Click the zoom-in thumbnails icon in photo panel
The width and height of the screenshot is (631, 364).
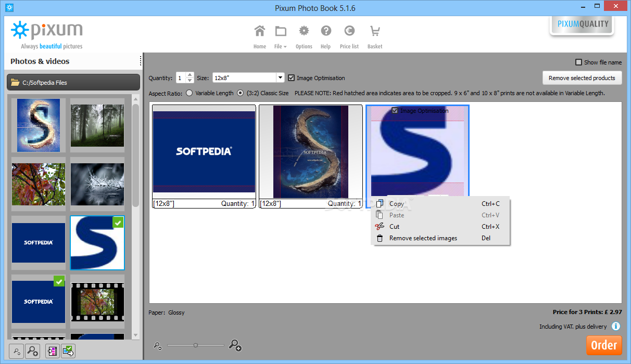click(x=32, y=351)
